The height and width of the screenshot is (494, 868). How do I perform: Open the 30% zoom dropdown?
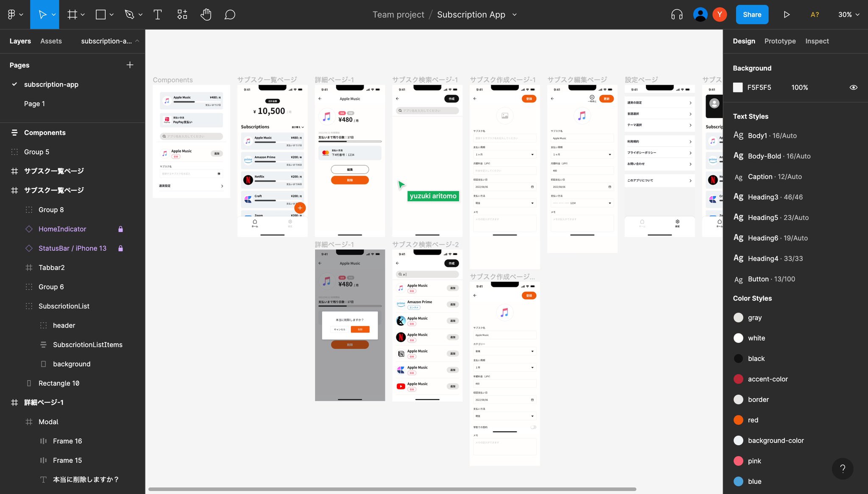pos(849,15)
